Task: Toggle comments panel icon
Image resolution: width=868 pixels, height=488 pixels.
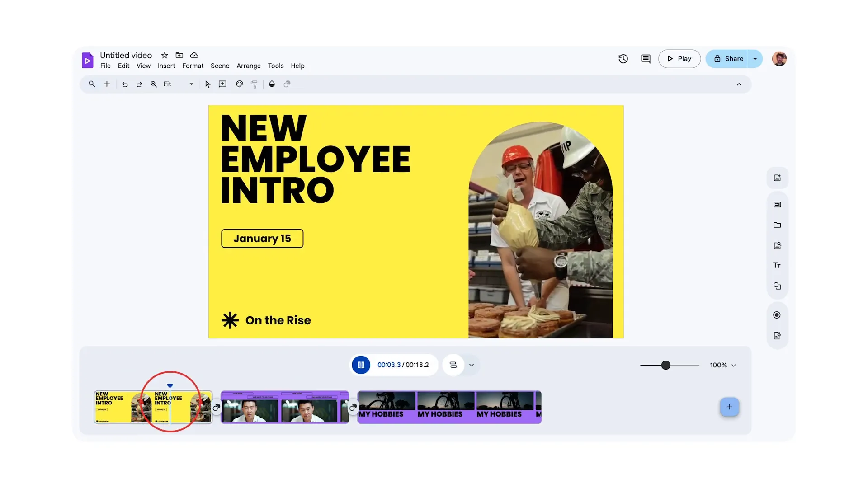Action: pos(646,58)
